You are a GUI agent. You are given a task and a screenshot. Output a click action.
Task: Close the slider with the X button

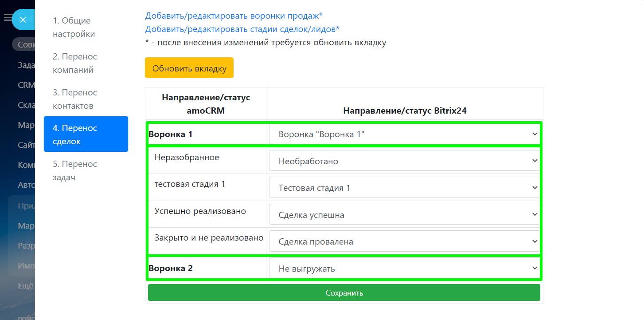[23, 20]
